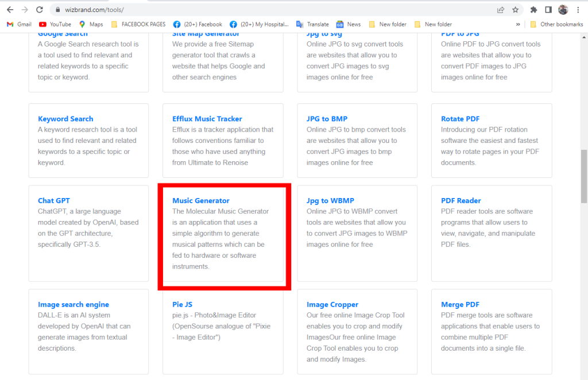This screenshot has height=380, width=588.
Task: Click the Image Cropper description text
Action: point(355,338)
